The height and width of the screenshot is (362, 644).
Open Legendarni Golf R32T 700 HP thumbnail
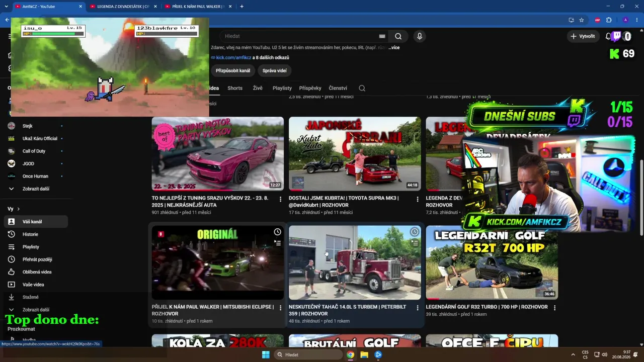tap(492, 262)
